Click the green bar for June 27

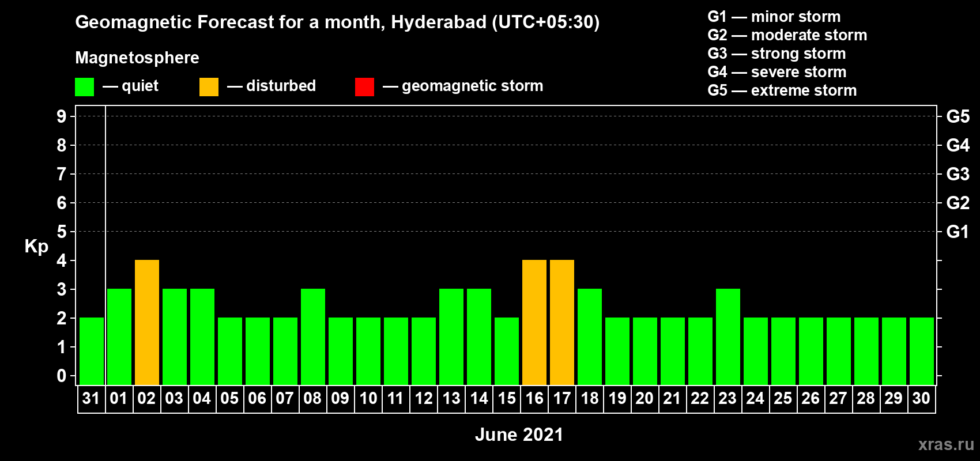pyautogui.click(x=839, y=351)
